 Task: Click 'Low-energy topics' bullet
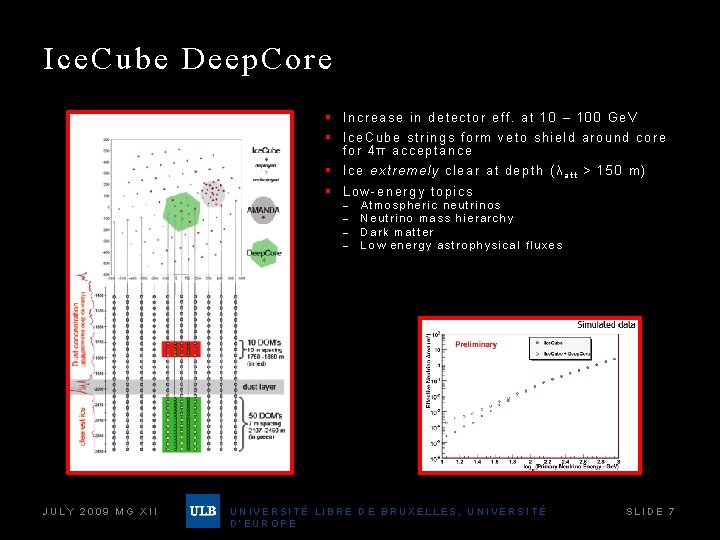click(408, 191)
